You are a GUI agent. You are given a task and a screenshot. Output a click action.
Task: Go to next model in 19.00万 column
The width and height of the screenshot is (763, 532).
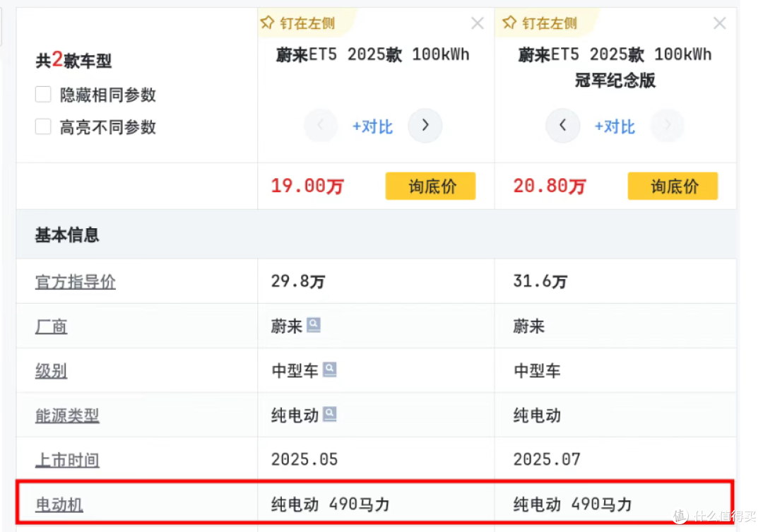click(425, 126)
